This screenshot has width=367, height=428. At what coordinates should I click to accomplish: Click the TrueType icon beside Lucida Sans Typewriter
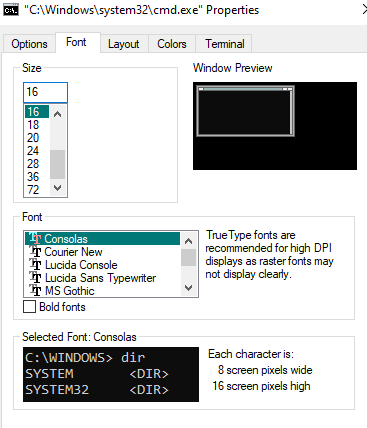click(x=35, y=278)
